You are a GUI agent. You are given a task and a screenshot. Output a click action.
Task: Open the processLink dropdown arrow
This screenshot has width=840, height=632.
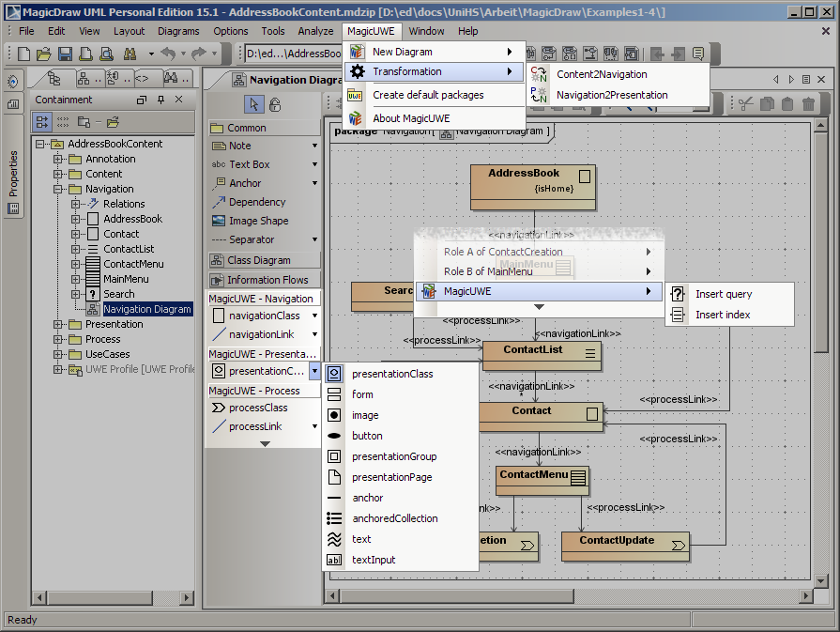(314, 426)
